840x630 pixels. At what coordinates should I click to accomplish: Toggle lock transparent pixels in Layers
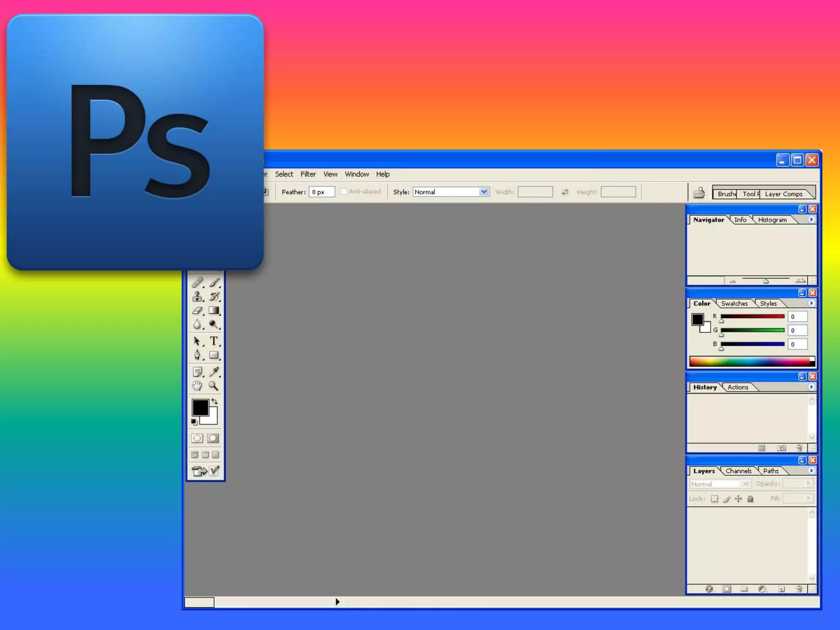pyautogui.click(x=714, y=499)
